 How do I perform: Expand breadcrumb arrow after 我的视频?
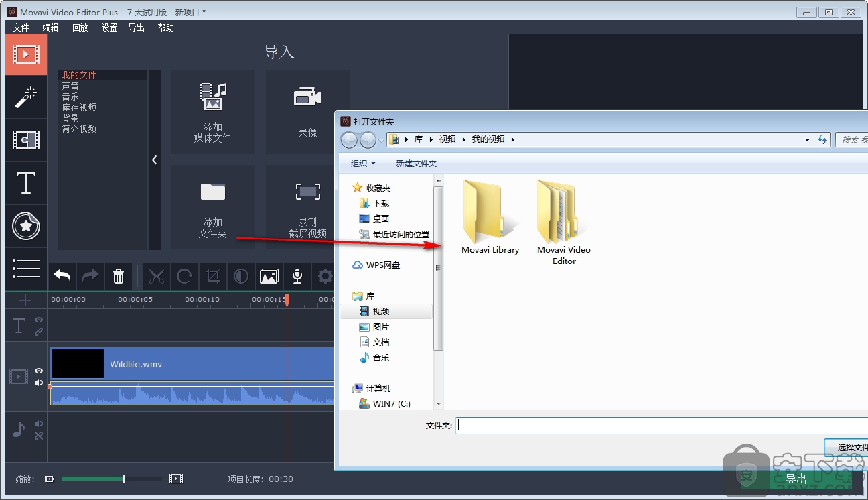click(x=513, y=139)
